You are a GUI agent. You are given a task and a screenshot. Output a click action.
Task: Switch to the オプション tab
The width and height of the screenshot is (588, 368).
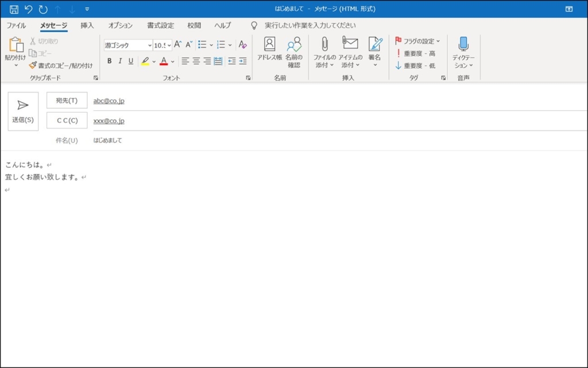click(x=121, y=25)
